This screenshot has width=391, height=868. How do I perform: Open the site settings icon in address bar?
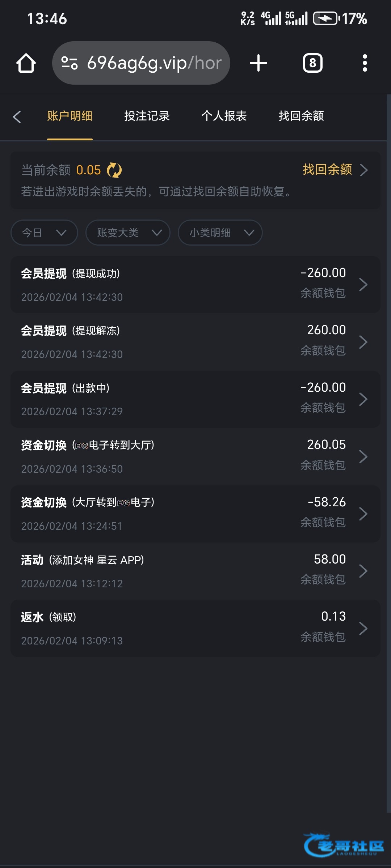70,63
